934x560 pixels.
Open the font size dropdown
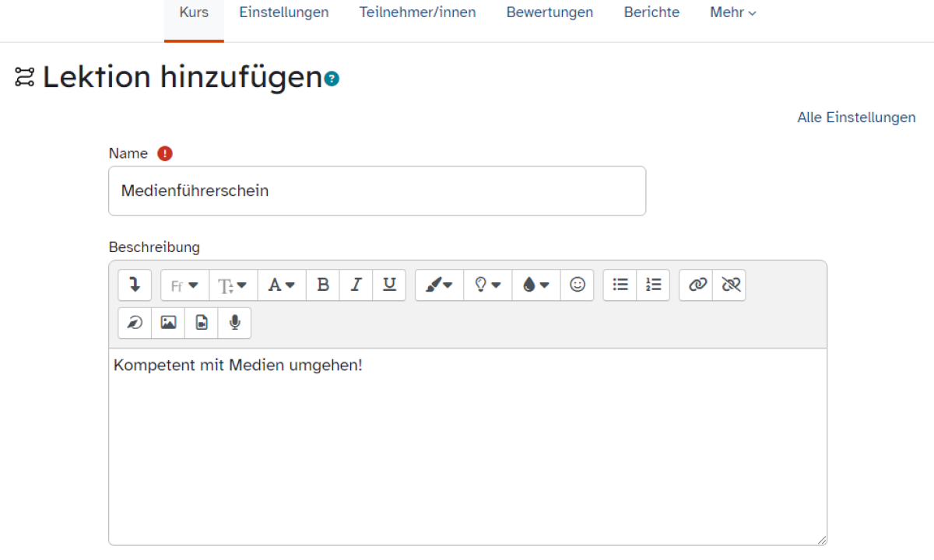pyautogui.click(x=233, y=285)
